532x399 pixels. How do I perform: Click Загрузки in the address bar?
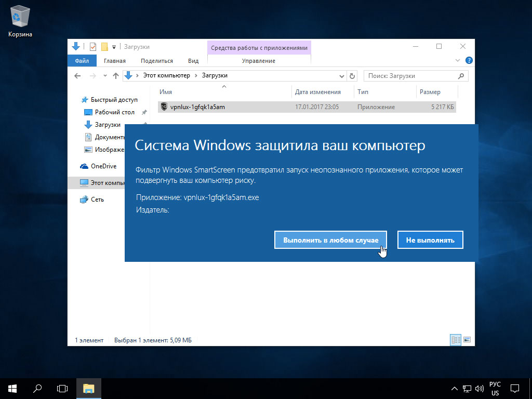pos(215,75)
